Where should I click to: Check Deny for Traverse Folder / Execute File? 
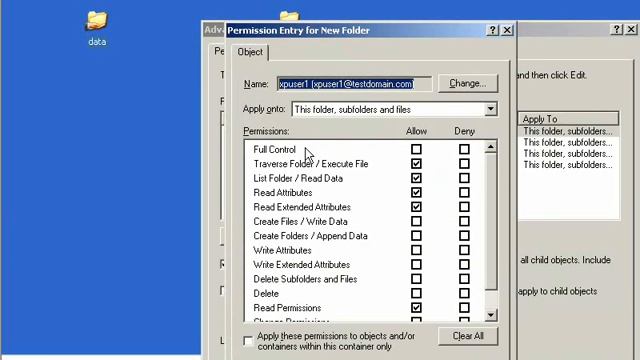pyautogui.click(x=464, y=164)
